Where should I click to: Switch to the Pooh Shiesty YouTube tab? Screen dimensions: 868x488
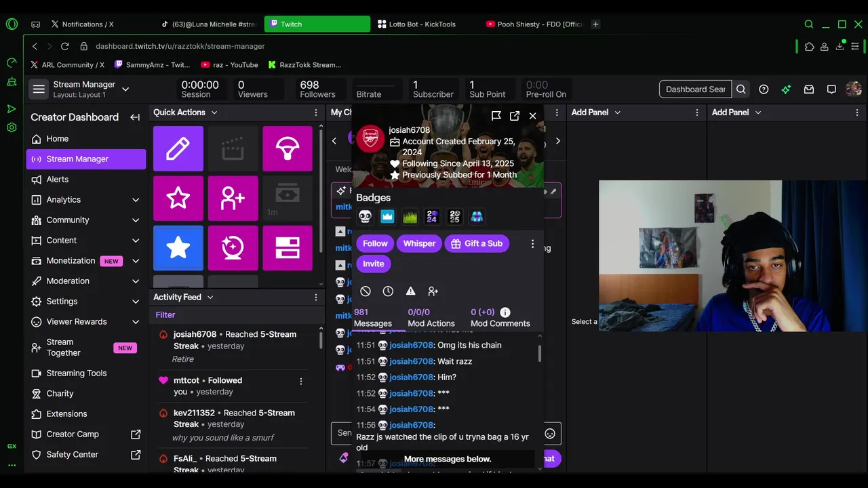(534, 24)
